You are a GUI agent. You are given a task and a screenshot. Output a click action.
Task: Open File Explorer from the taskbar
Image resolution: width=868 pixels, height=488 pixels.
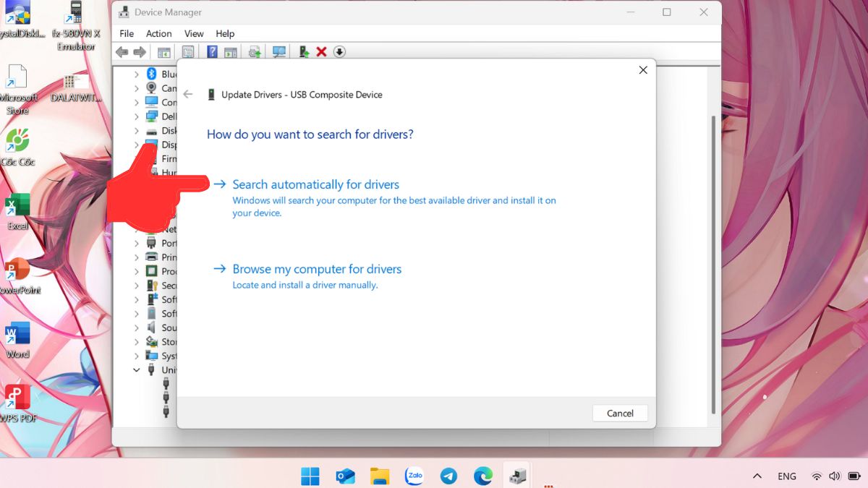[380, 476]
